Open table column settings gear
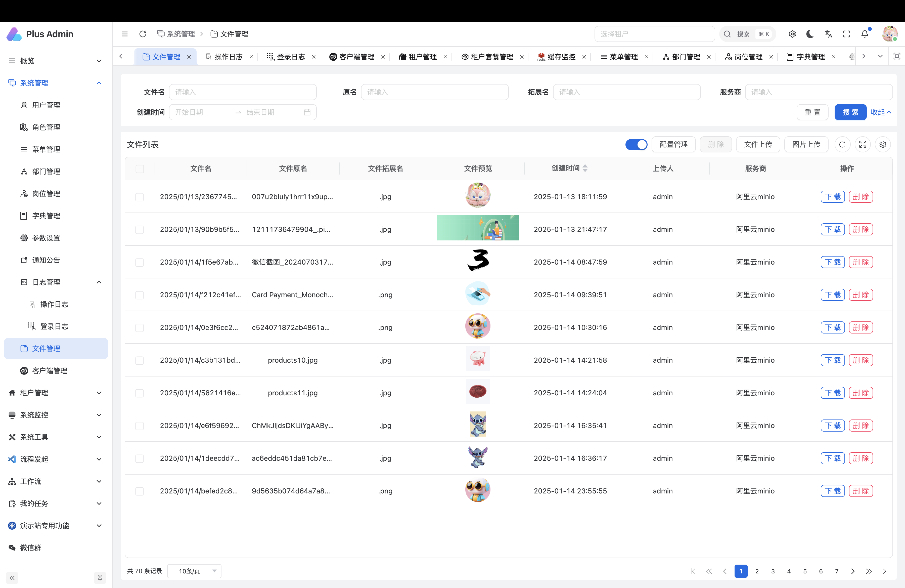 [x=883, y=145]
